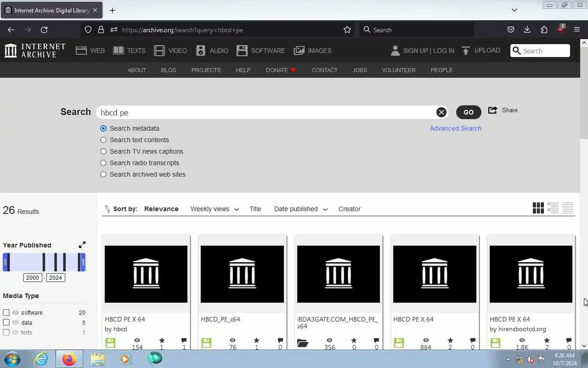
Task: Select the tile grid view icon
Action: pos(538,208)
